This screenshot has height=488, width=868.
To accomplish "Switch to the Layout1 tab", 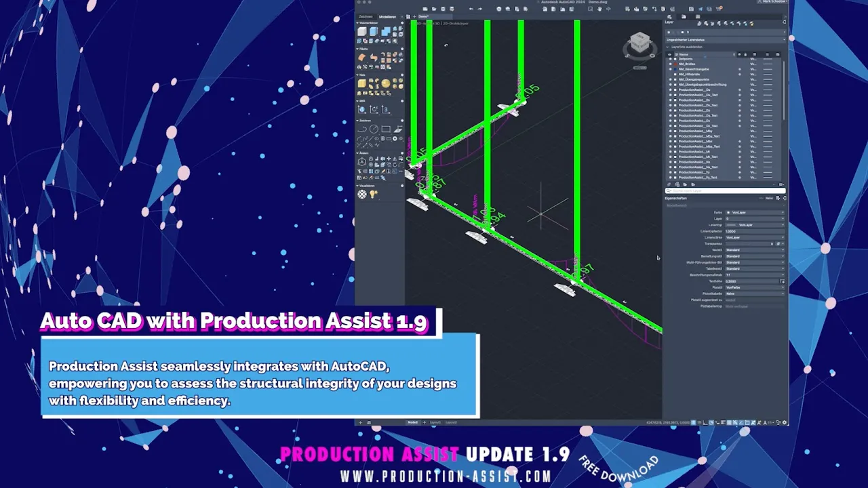I will [x=435, y=422].
